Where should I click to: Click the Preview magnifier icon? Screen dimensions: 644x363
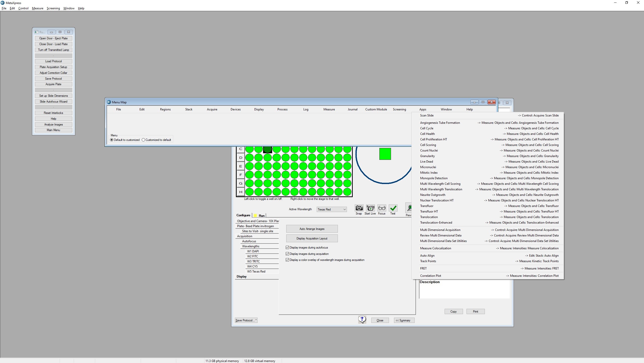click(409, 208)
